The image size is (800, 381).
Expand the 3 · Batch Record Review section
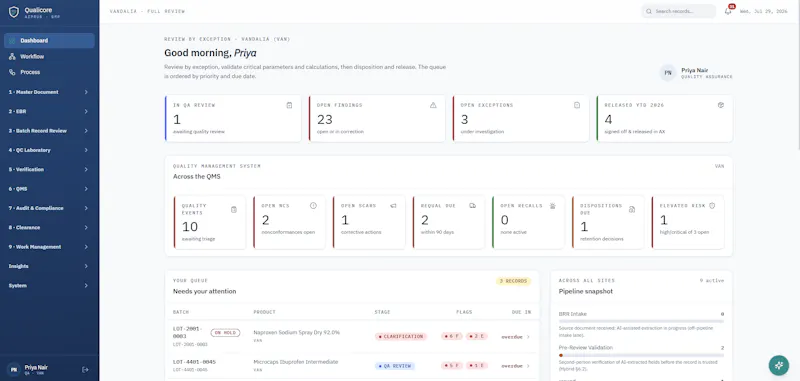(x=49, y=131)
